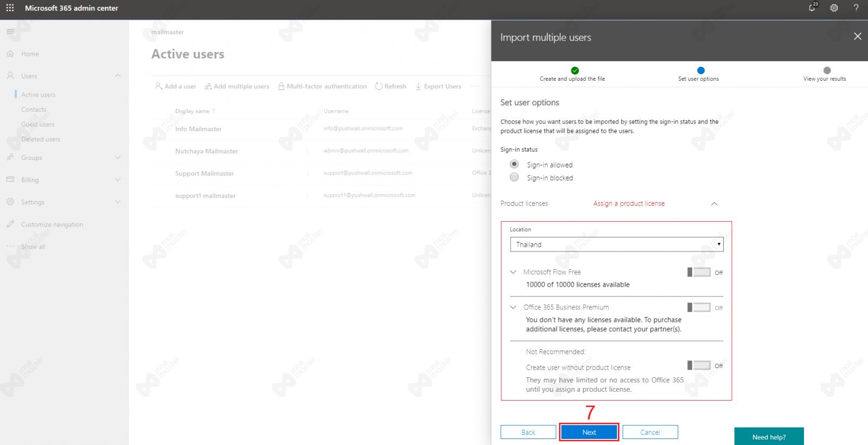Click the Back button
Image resolution: width=868 pixels, height=445 pixels.
pyautogui.click(x=528, y=432)
